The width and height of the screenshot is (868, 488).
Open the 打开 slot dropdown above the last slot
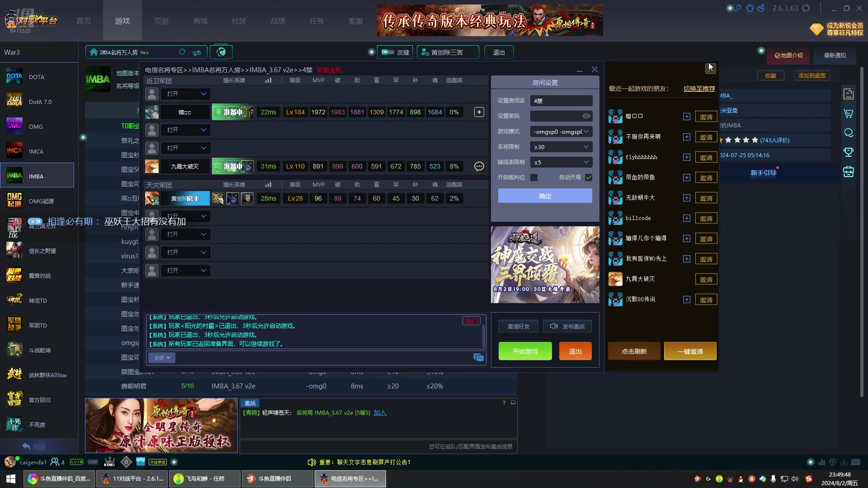coord(185,253)
